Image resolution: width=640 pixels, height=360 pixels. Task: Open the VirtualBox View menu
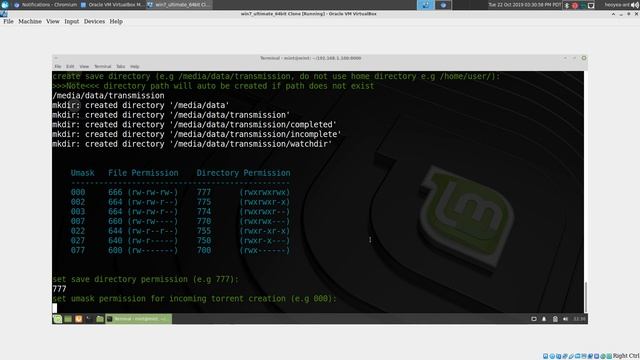(53, 22)
